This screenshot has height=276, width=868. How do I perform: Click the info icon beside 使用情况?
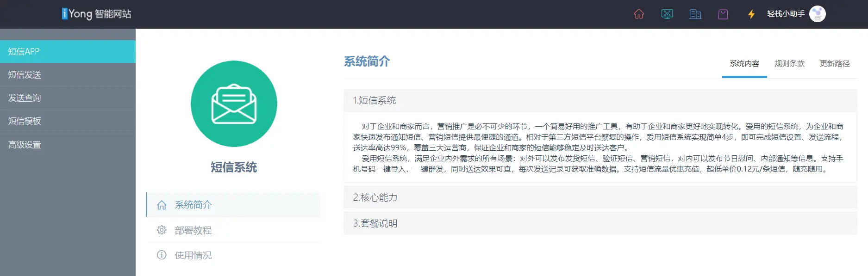coord(162,255)
